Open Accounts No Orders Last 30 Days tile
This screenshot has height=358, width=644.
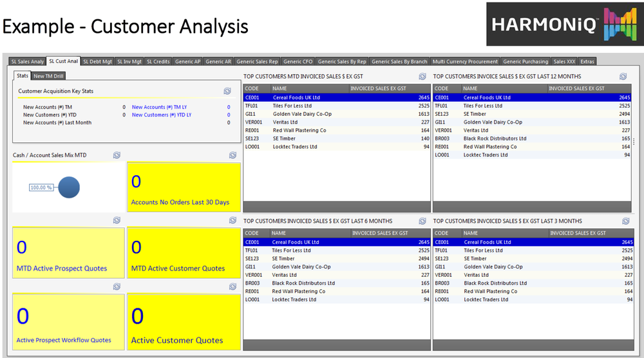point(184,187)
